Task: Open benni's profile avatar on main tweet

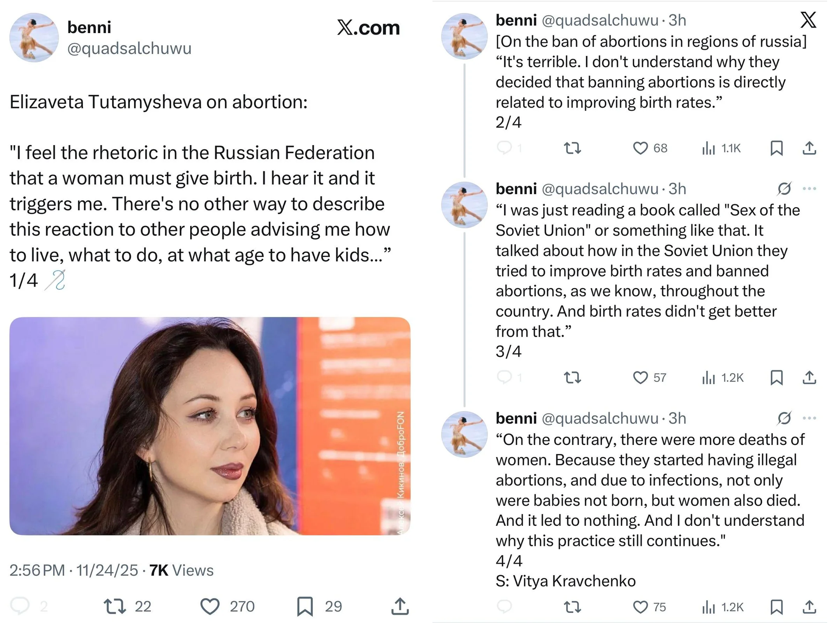Action: (34, 38)
